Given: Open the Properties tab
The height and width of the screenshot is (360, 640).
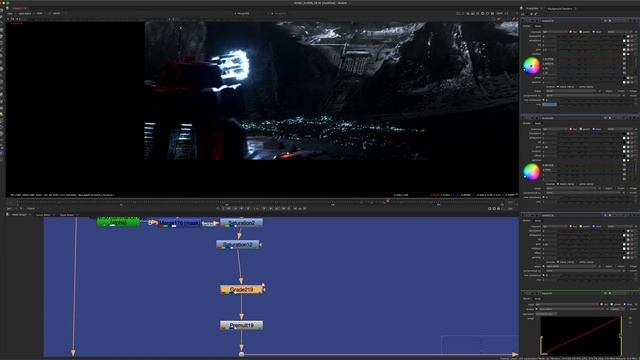Looking at the screenshot, I should 532,9.
